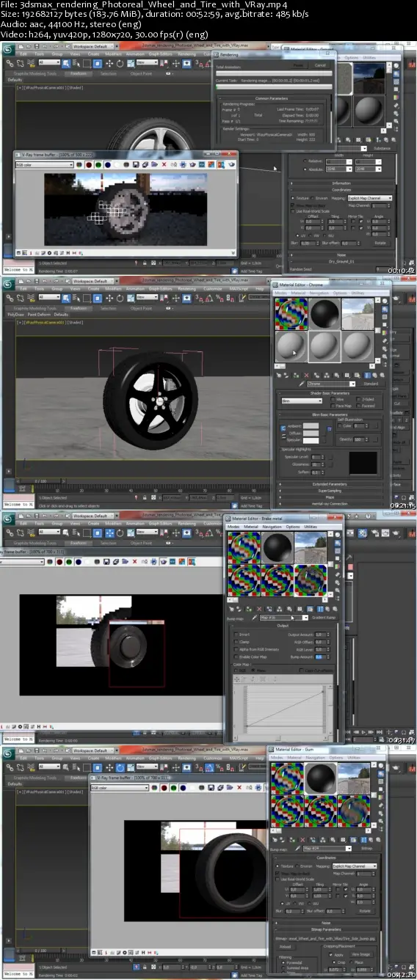The image size is (417, 980).
Task: Tick Clamp checkbox in Brake metal Output rollout
Action: (236, 642)
